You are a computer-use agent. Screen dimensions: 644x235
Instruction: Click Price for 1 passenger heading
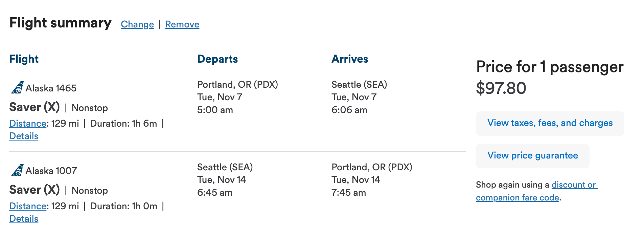click(550, 67)
